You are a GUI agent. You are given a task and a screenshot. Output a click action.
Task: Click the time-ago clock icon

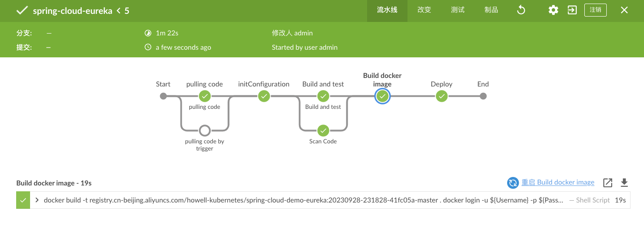click(x=148, y=47)
